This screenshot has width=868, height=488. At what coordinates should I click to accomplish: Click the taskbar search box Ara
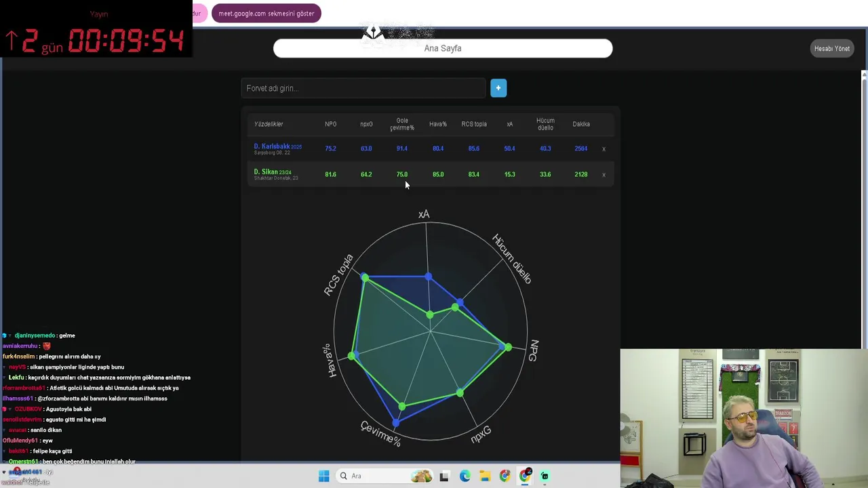pos(386,476)
